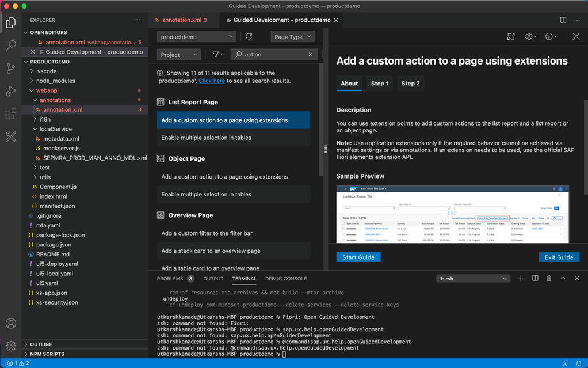
Task: Go to Step 1 tab
Action: (x=380, y=84)
